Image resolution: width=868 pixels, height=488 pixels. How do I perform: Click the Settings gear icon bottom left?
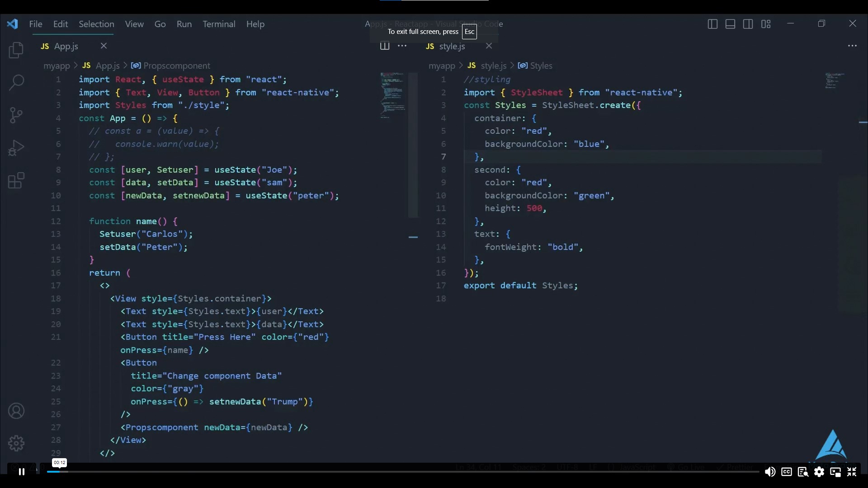coord(15,443)
